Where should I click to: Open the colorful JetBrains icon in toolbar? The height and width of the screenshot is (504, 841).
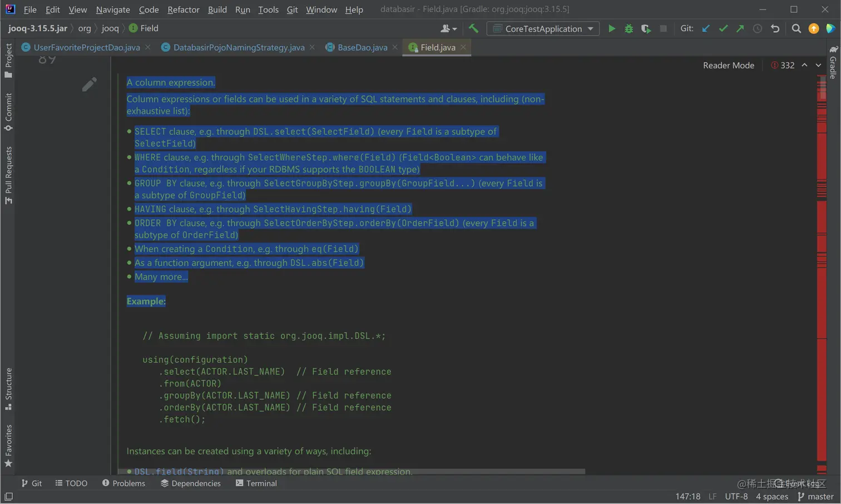pos(830,28)
